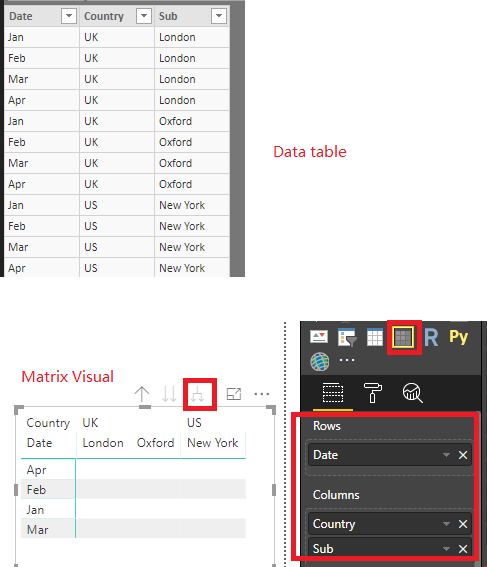Viewport: 487px width, 567px height.
Task: Select the R script visual
Action: point(431,338)
